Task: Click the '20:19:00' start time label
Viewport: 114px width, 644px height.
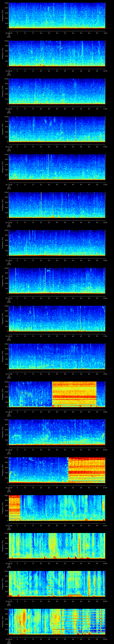Action: pos(9,450)
